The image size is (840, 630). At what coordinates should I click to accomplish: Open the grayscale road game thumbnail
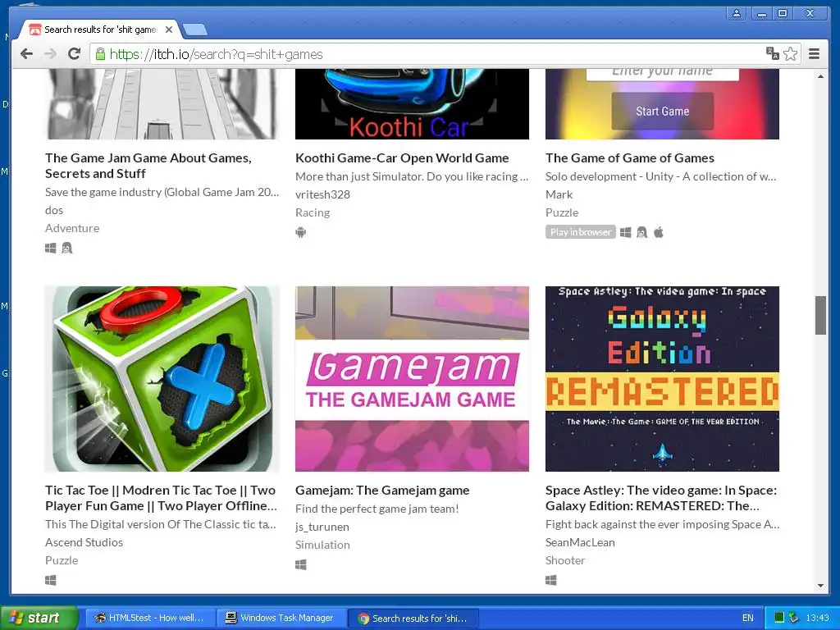pos(162,104)
